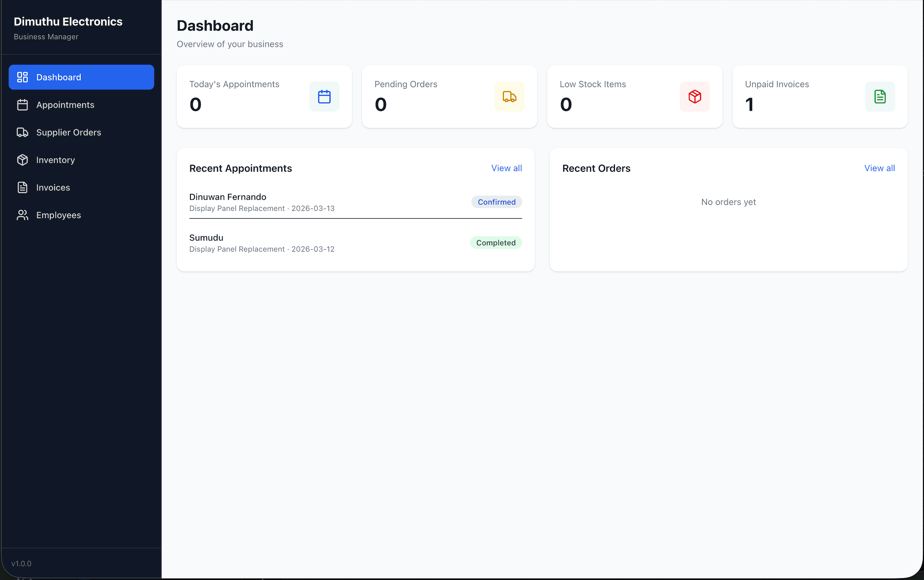Click the green invoice icon on Unpaid Invoices card

pos(880,96)
